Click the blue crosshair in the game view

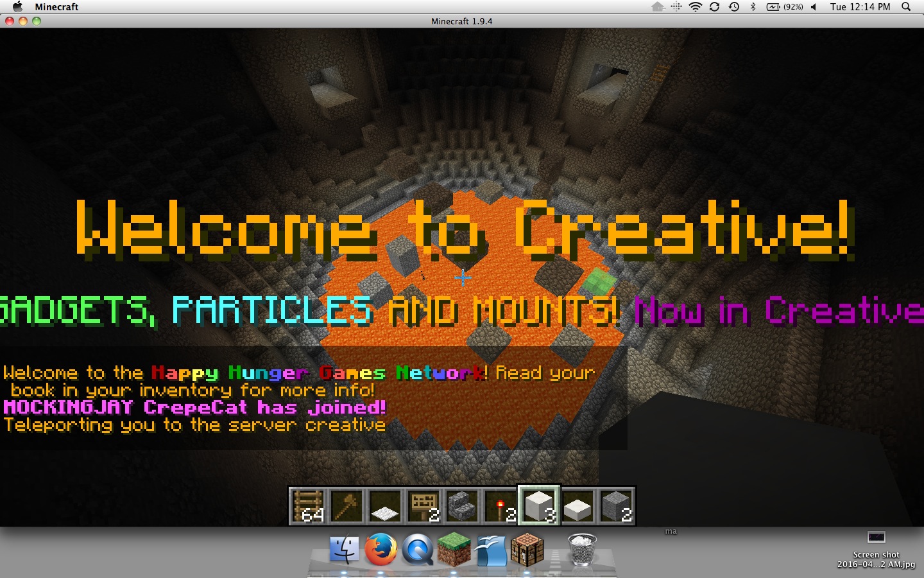click(463, 277)
